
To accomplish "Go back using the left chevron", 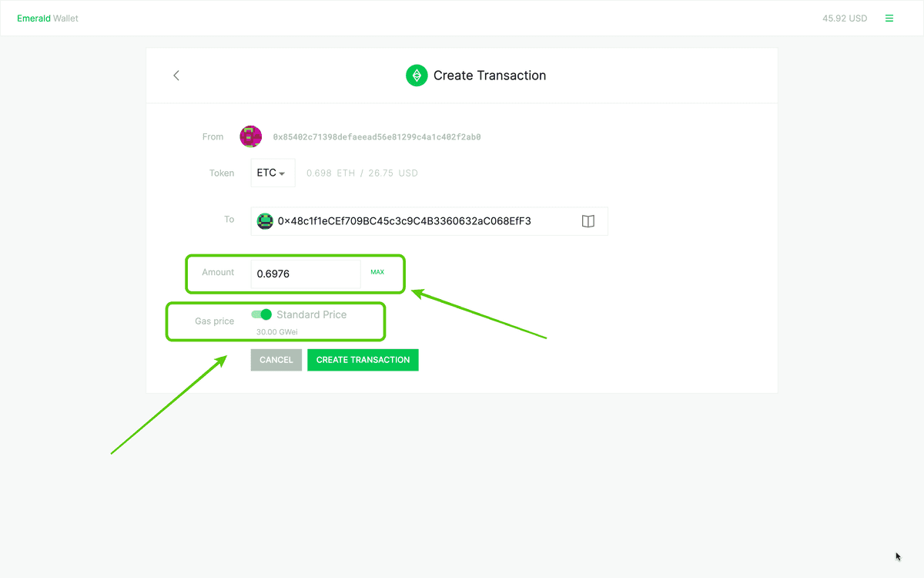I will coord(176,76).
